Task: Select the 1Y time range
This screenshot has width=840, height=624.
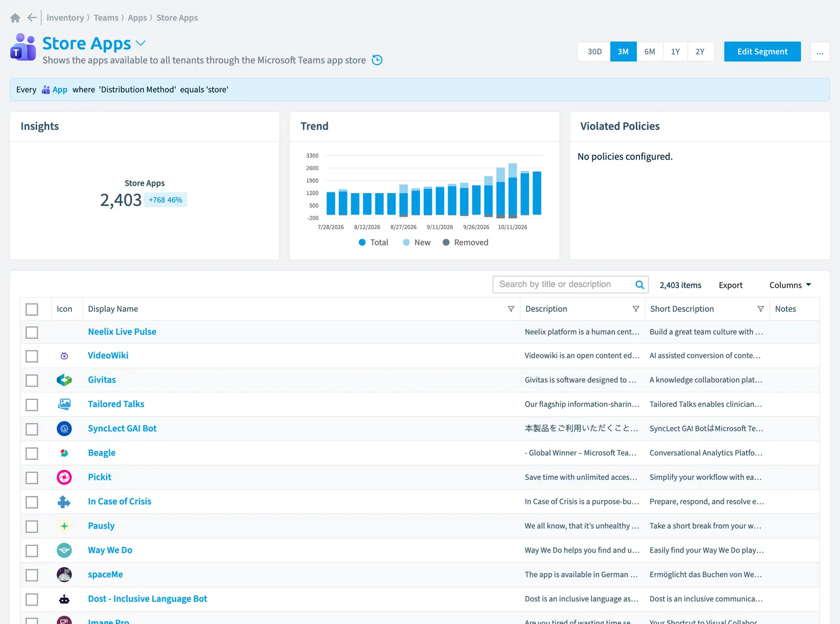Action: [675, 51]
